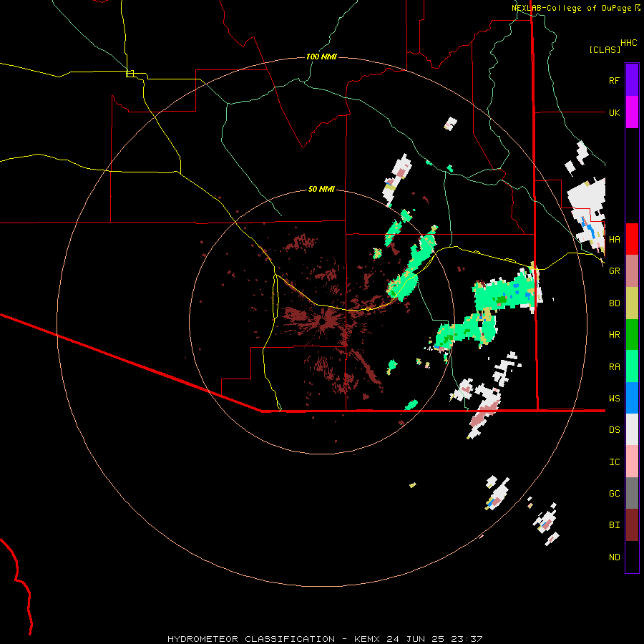Click the KEMX station identifier
This screenshot has height=644, width=644.
pos(367,639)
